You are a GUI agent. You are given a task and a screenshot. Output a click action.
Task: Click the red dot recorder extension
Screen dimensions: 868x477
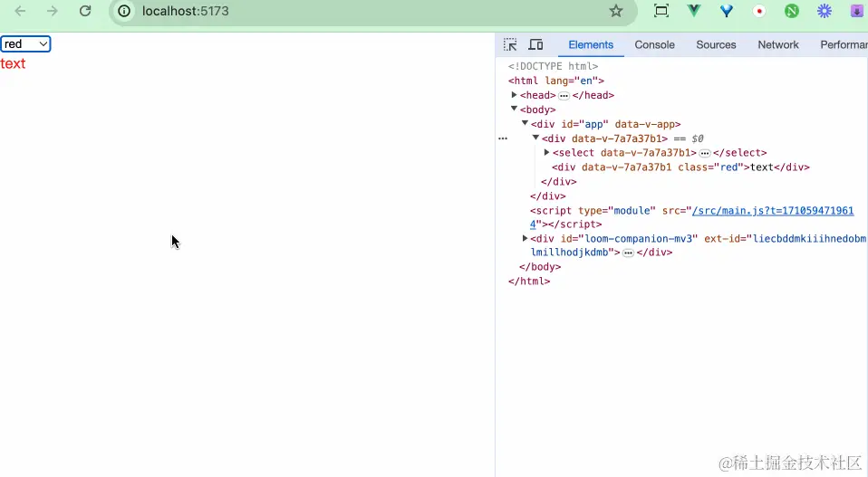coord(759,11)
